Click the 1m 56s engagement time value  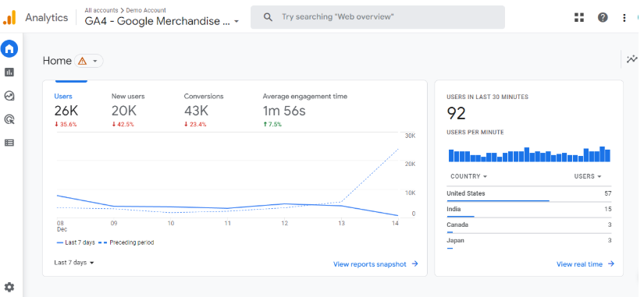(284, 111)
